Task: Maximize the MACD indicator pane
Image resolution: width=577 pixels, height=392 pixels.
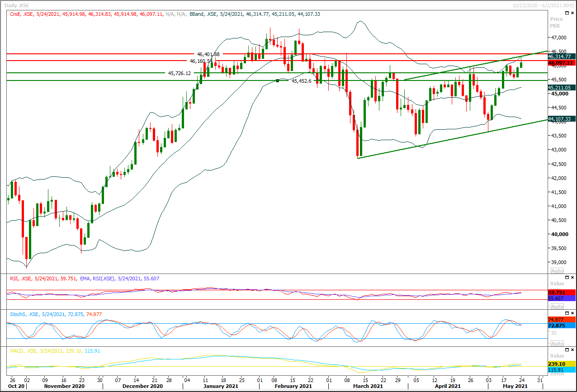Action: point(567,350)
